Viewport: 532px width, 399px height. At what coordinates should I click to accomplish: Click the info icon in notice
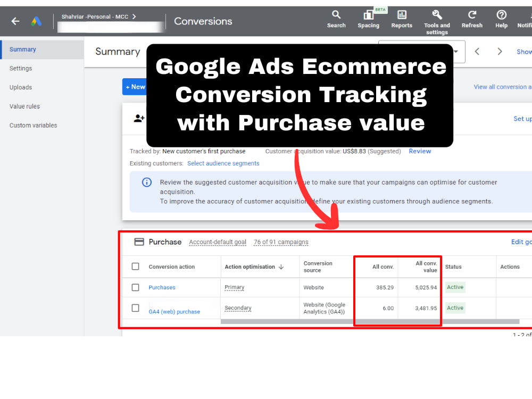tap(147, 182)
